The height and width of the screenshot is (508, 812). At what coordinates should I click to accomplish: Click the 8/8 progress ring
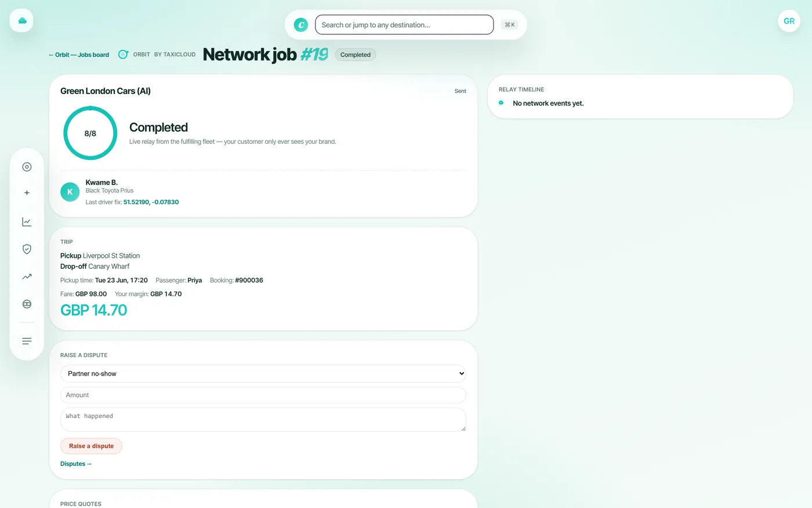click(90, 133)
